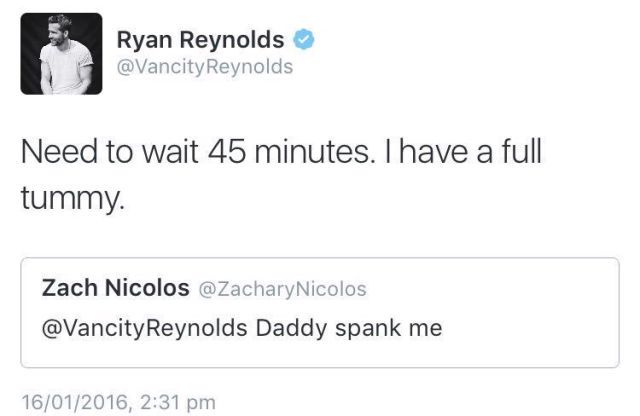Screen dimensions: 640x416
Task: Select the word "have" in the main tweet
Action: coord(435,151)
